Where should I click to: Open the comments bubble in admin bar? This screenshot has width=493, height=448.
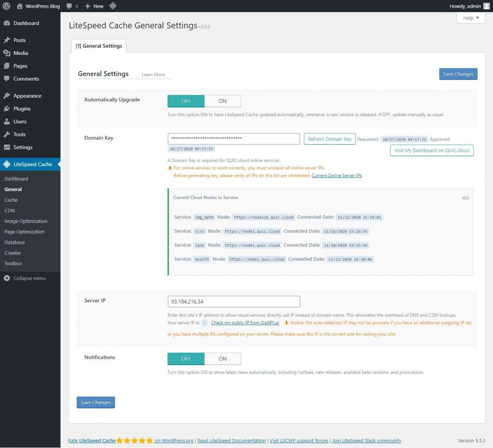click(69, 6)
